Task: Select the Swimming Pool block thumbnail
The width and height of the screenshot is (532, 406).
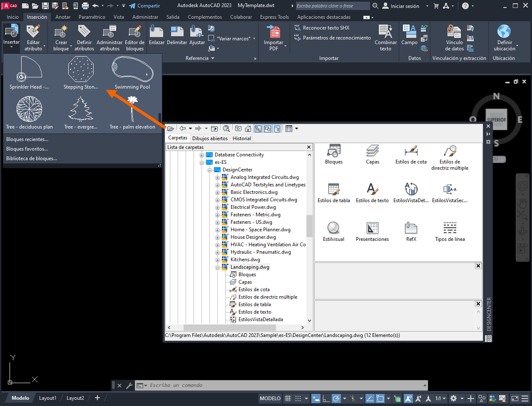Action: [x=132, y=73]
